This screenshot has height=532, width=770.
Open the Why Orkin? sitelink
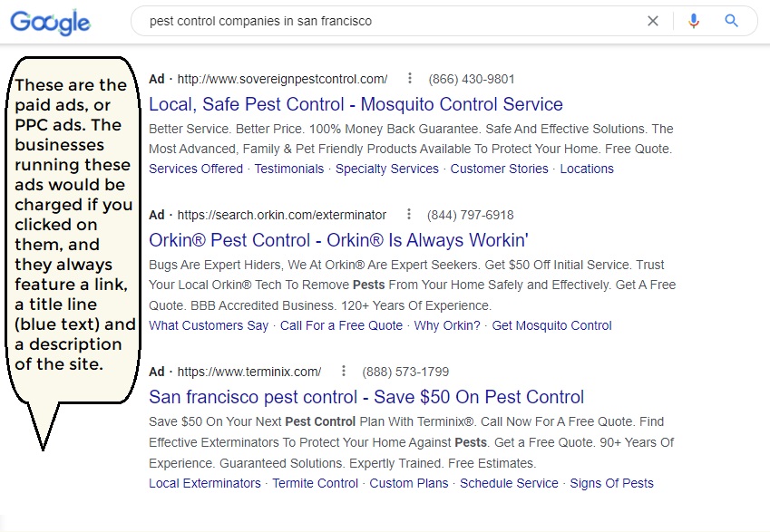(447, 325)
